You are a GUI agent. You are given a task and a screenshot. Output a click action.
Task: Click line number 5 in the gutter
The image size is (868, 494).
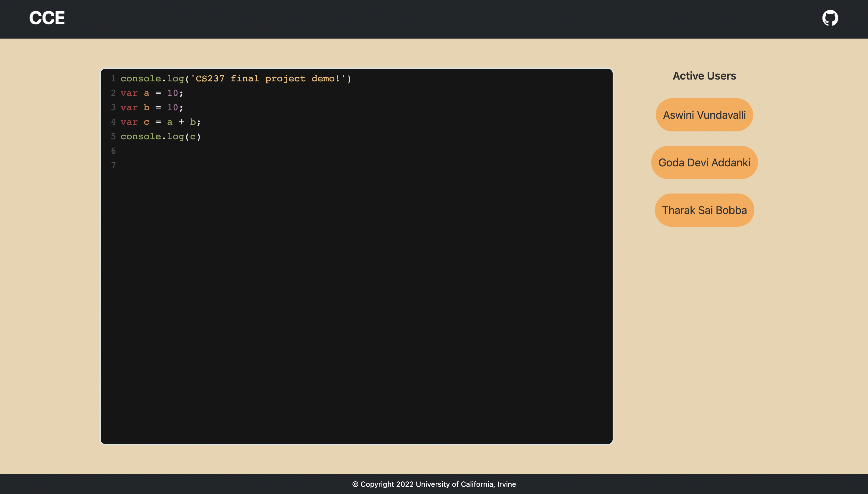113,137
